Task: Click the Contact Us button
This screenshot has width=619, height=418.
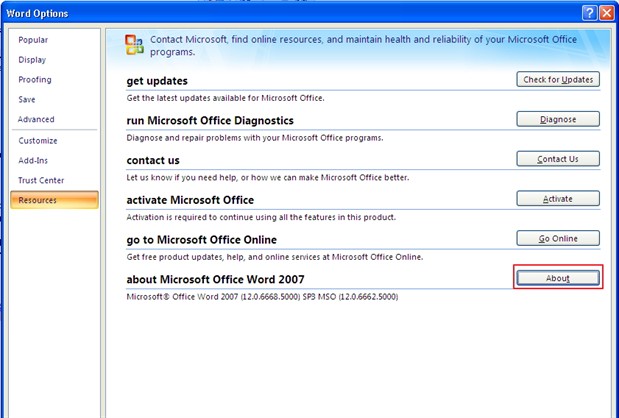Action: coord(558,159)
